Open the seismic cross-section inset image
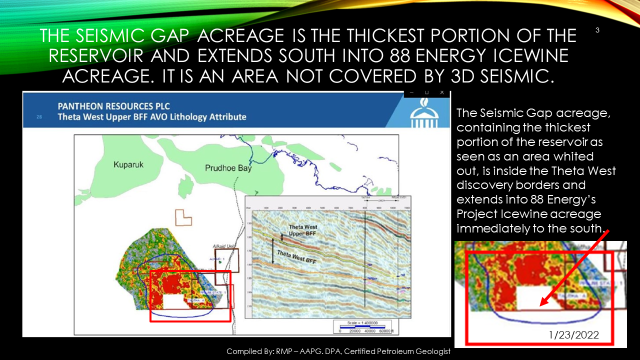Viewport: 640px width, 360px height. coord(328,257)
